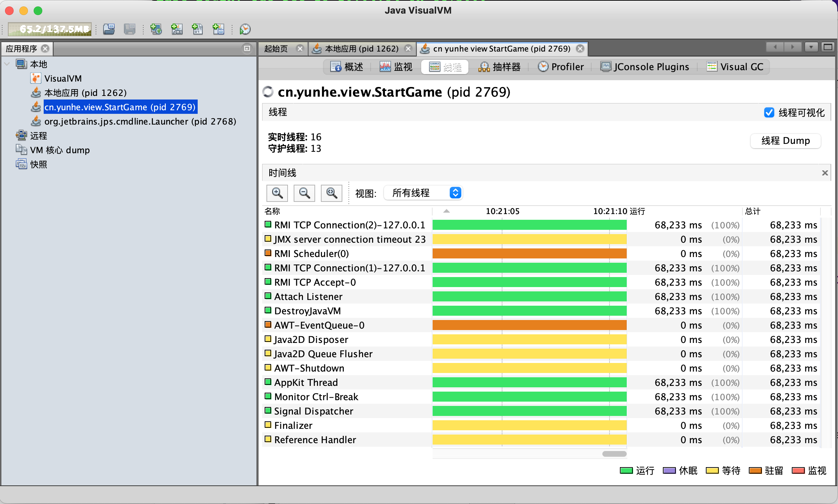Click the clock-shaped profiler toolbar icon
The image size is (838, 504).
click(x=245, y=29)
